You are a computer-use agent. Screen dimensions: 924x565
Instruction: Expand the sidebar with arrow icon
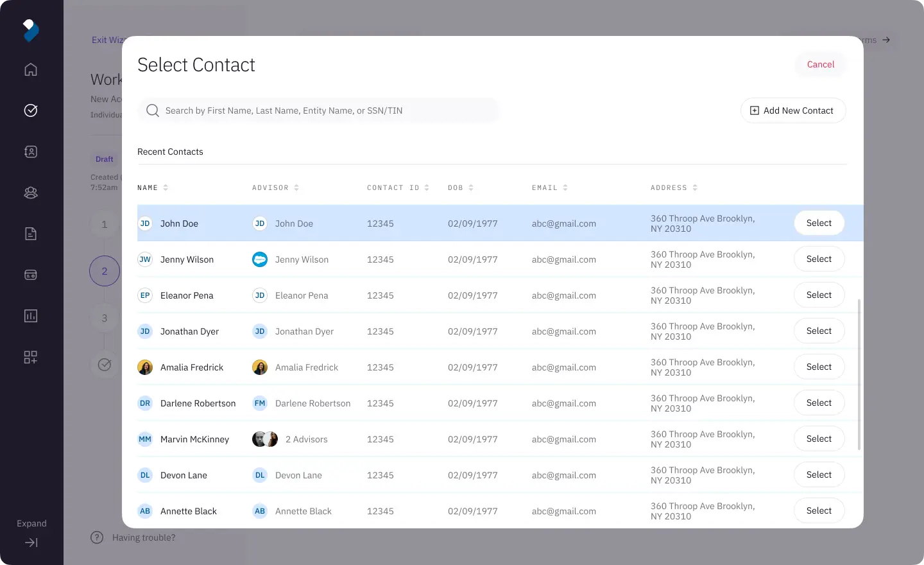(x=31, y=543)
